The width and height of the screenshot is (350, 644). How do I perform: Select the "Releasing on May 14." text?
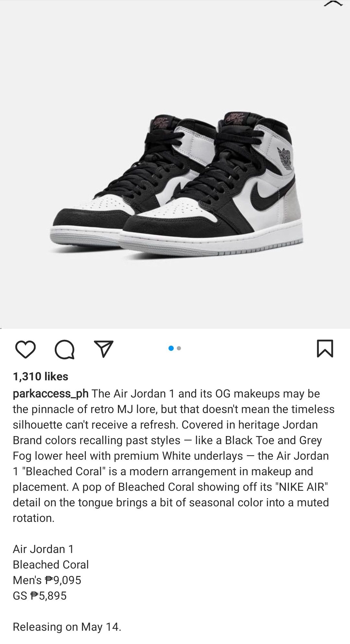click(67, 627)
